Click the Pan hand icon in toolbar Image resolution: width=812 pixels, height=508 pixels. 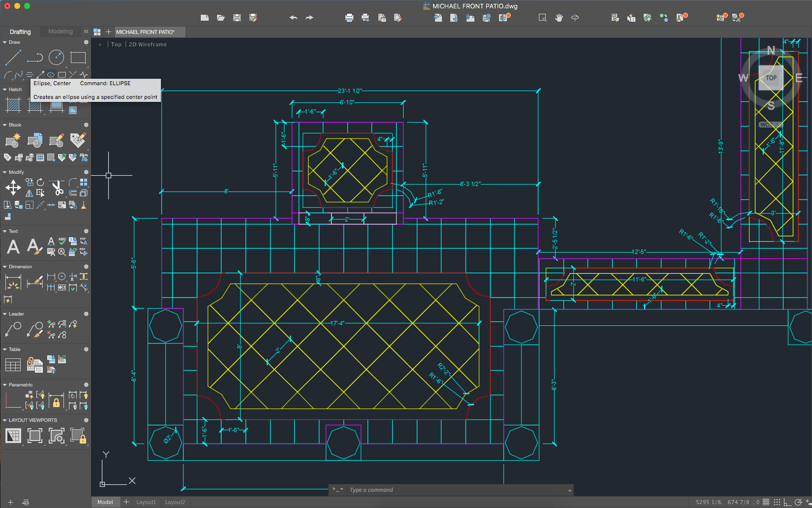[x=559, y=18]
